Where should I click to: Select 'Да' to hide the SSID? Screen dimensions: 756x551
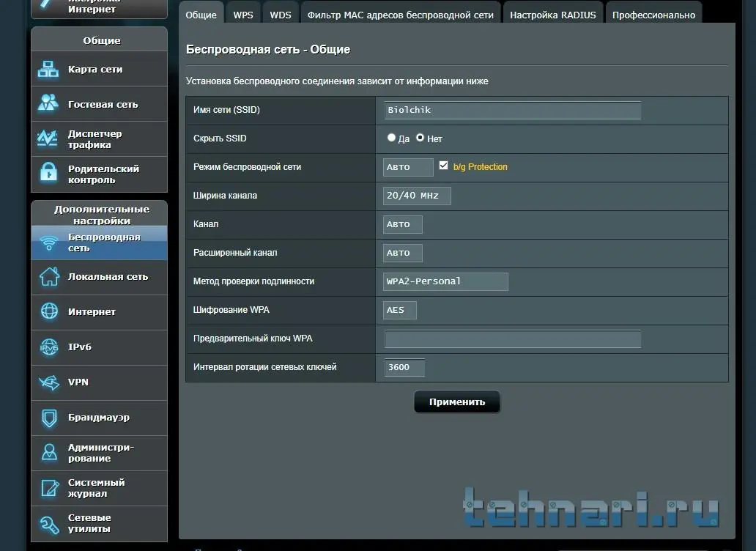pos(392,138)
